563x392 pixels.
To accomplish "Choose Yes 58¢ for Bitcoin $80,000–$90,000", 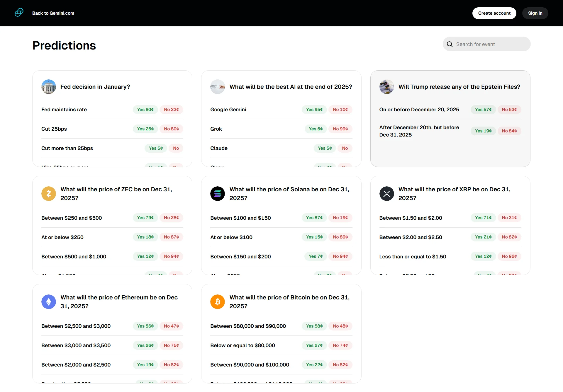I will tap(314, 326).
